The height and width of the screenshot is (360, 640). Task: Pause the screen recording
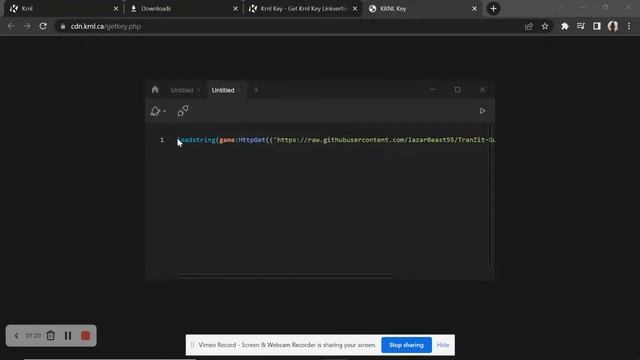click(x=68, y=336)
